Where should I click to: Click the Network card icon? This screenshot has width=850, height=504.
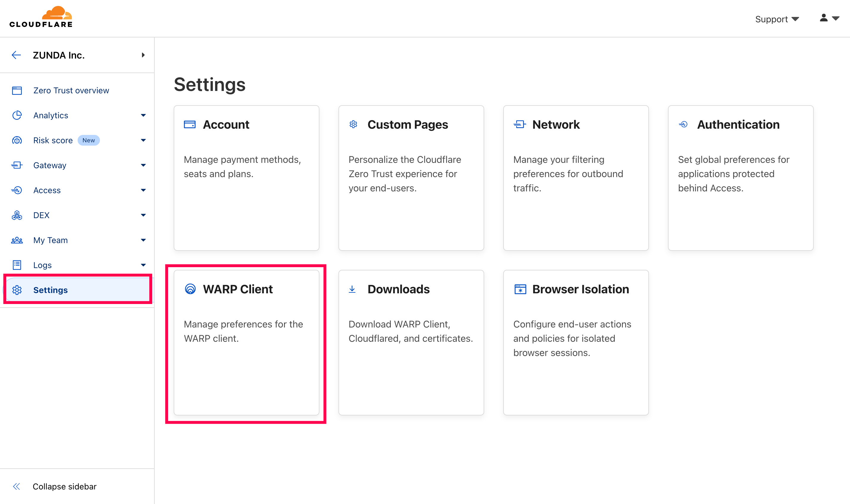coord(520,125)
